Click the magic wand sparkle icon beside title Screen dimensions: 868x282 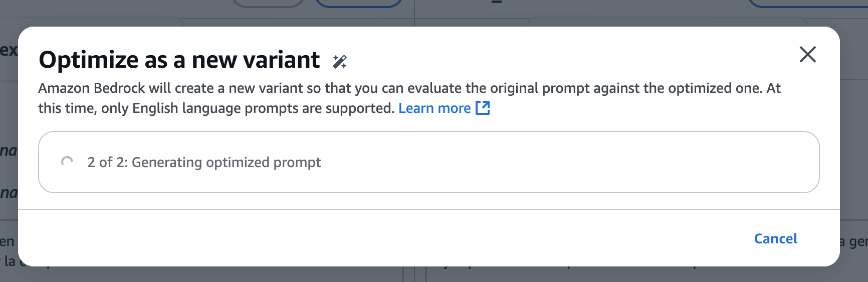point(340,61)
